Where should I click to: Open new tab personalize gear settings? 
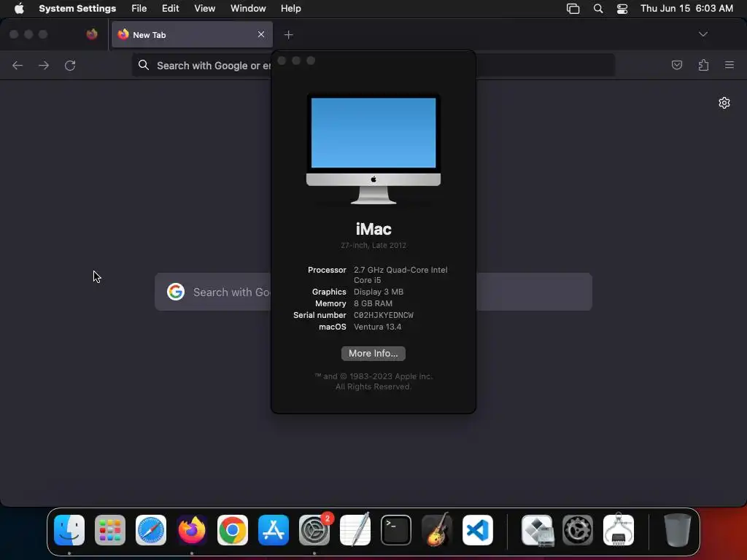[724, 103]
